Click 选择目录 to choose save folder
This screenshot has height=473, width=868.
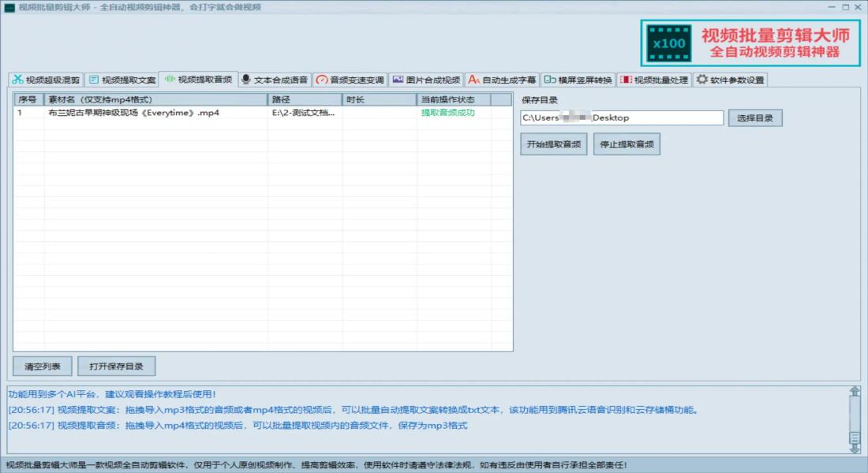tap(755, 118)
